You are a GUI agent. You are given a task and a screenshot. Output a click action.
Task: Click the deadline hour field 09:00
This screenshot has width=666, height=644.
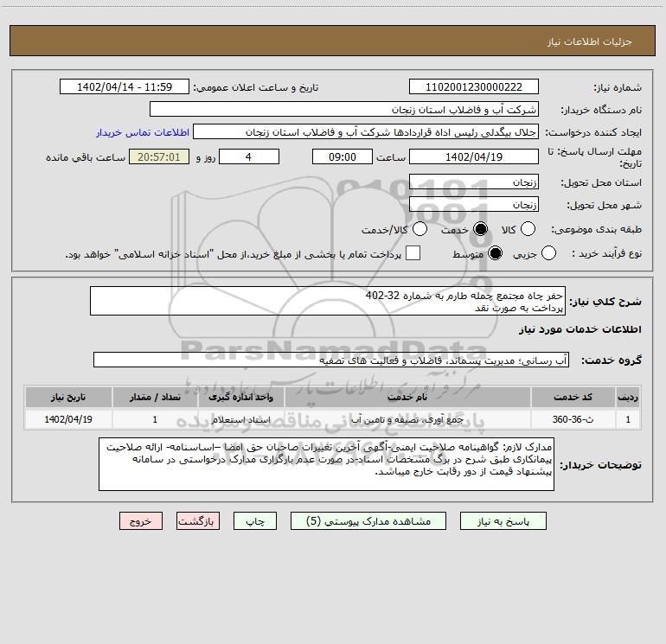pos(343,156)
